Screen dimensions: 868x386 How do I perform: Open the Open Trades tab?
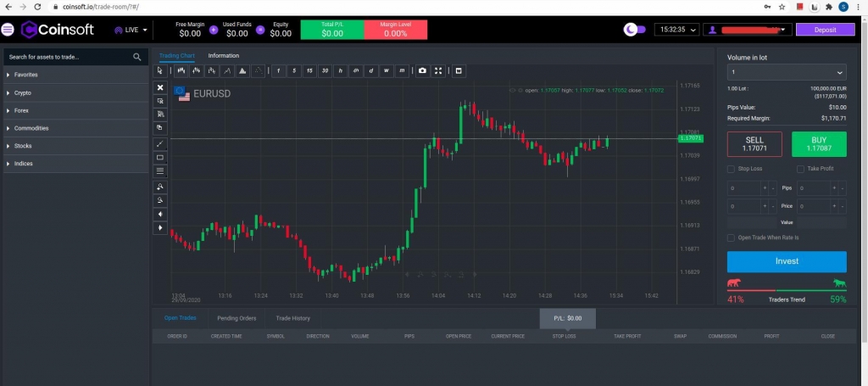[x=180, y=318]
